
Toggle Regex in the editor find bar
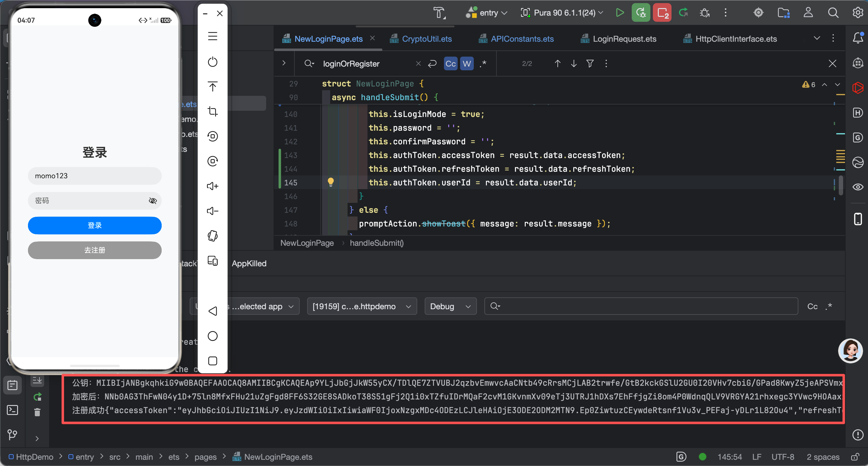click(483, 63)
